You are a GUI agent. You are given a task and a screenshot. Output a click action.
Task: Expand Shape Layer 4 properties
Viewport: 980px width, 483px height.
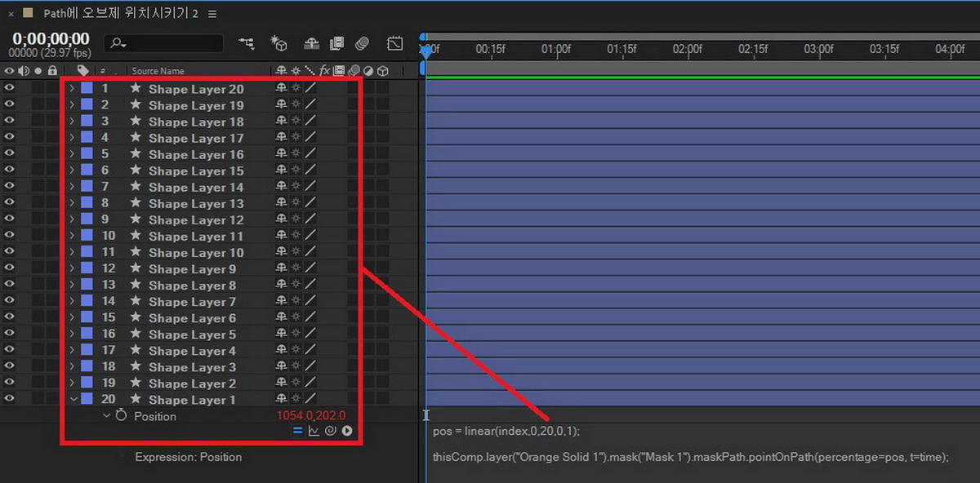[x=72, y=350]
